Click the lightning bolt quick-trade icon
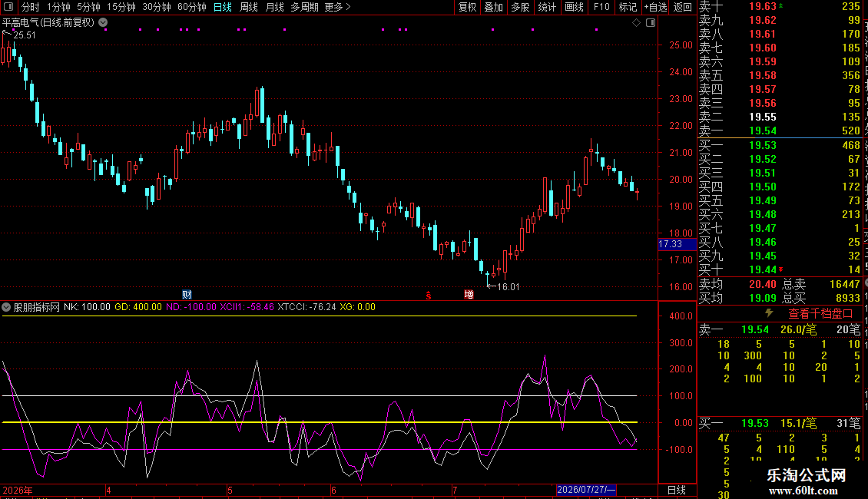Image resolution: width=868 pixels, height=499 pixels. tap(769, 313)
